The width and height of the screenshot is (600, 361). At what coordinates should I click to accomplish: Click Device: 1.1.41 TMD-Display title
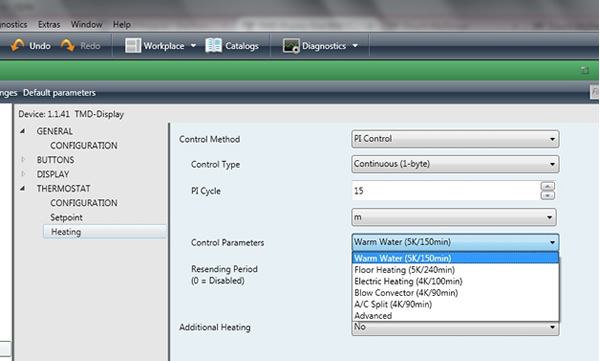71,114
